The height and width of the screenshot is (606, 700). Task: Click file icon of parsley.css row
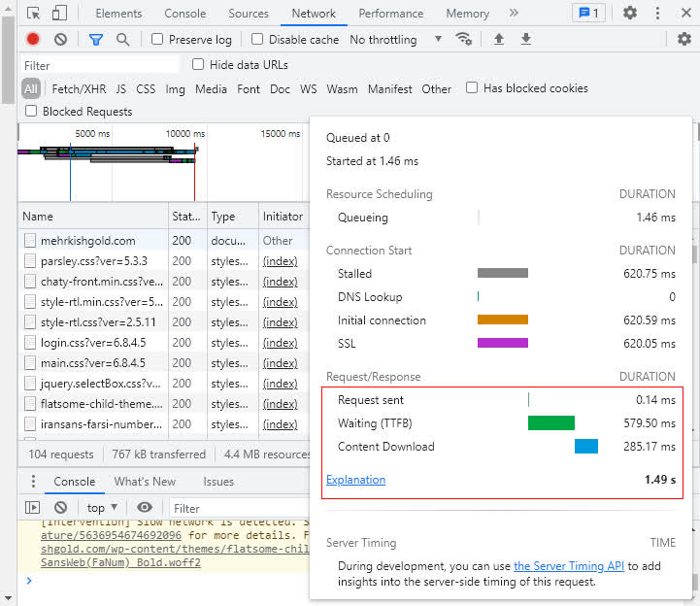pos(30,261)
